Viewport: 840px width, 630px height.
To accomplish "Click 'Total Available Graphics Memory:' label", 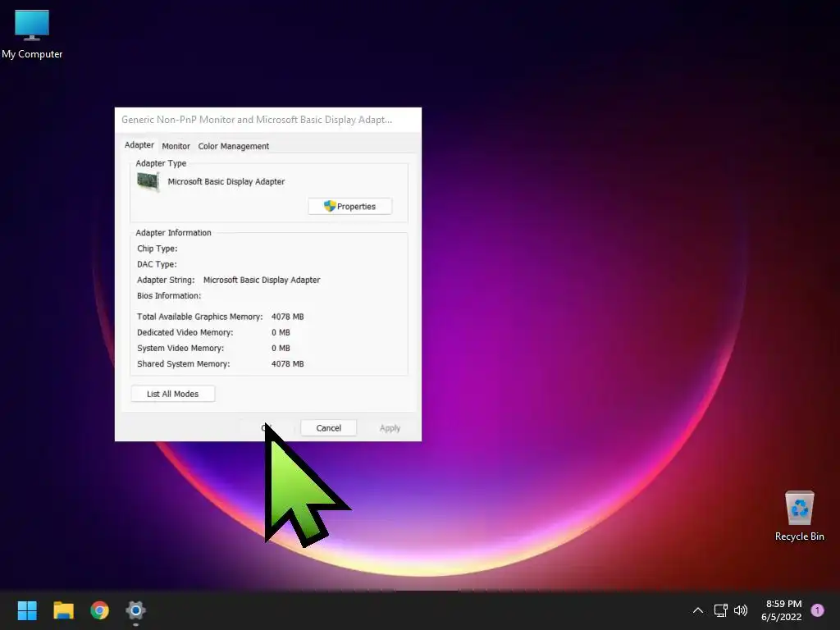I will click(x=200, y=317).
